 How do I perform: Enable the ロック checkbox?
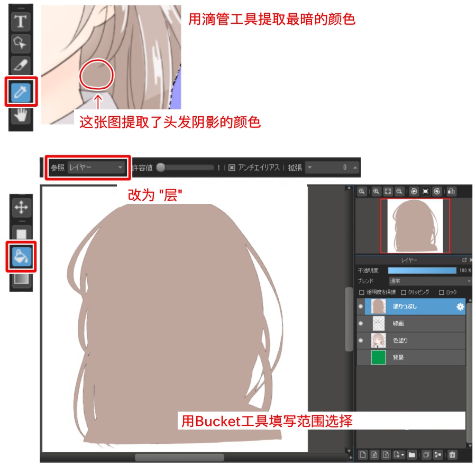pyautogui.click(x=442, y=293)
